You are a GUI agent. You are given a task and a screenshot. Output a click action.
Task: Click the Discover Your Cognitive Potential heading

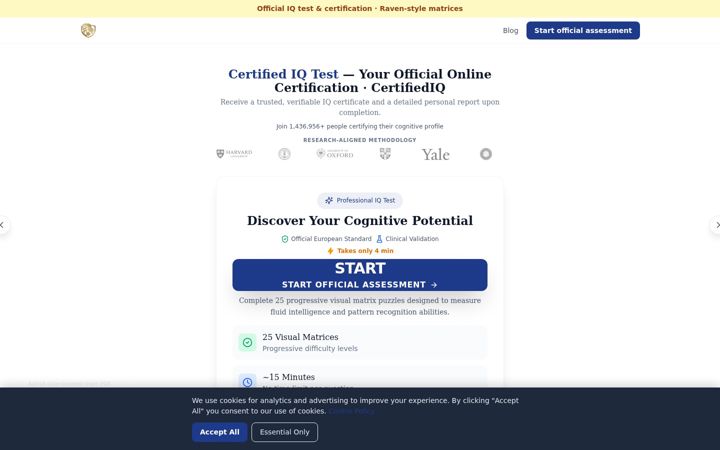360,220
